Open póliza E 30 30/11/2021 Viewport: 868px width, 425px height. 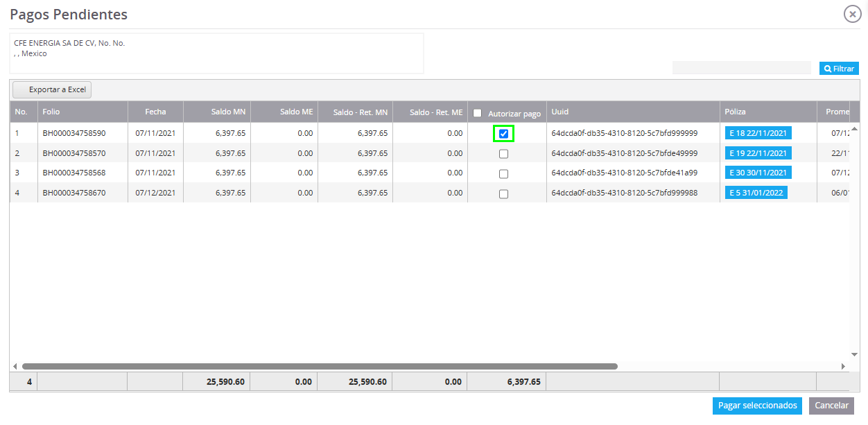pos(758,173)
